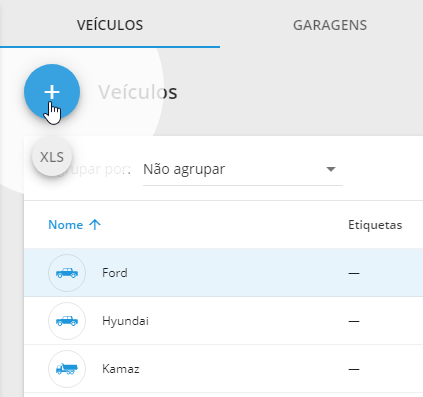423x397 pixels.
Task: Select the Hyundai vehicle name
Action: tap(125, 321)
